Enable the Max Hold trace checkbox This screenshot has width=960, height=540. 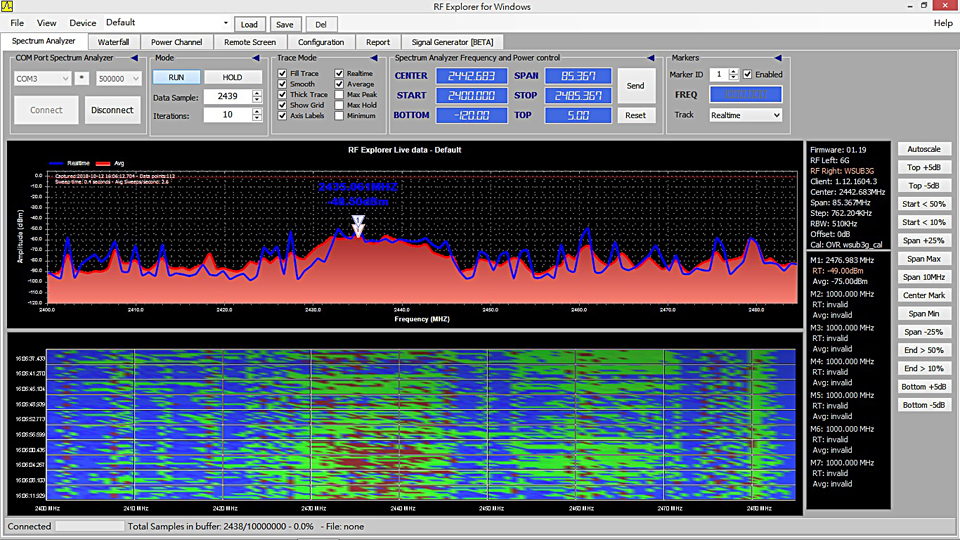(x=339, y=105)
